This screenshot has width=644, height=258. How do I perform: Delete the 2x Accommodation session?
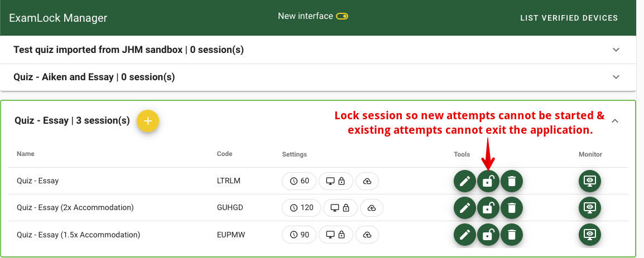(x=511, y=208)
